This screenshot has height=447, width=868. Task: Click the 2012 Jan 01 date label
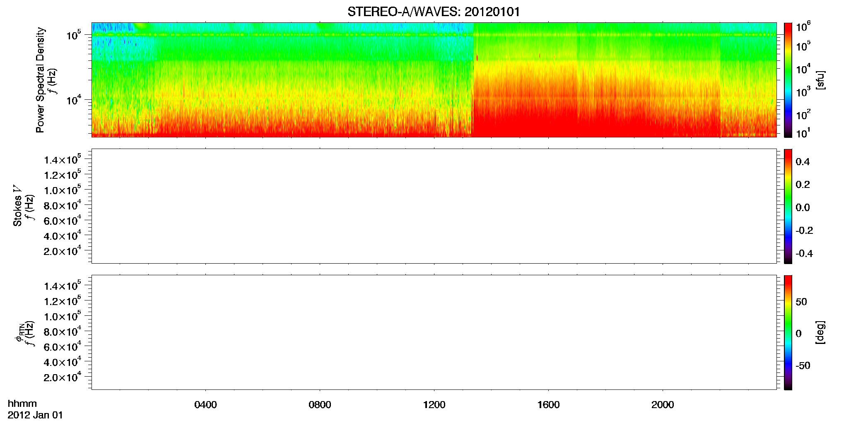tap(35, 415)
